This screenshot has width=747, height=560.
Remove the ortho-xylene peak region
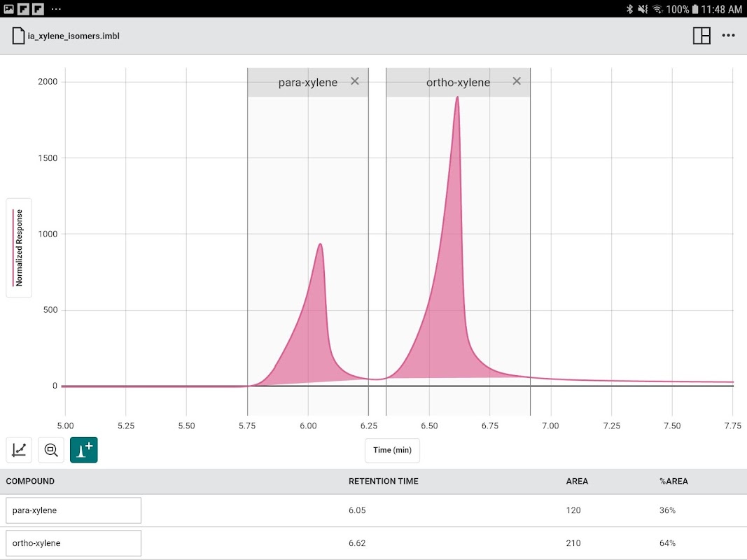517,81
